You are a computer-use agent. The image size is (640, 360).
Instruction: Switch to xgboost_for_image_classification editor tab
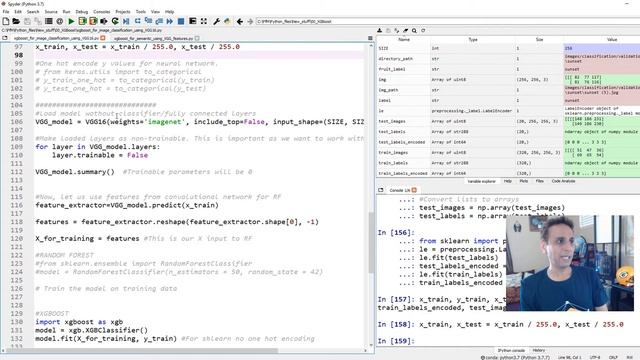click(56, 38)
